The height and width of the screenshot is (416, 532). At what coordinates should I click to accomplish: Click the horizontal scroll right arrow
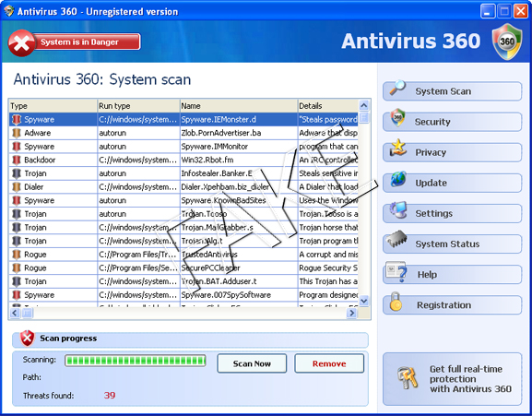pyautogui.click(x=351, y=313)
